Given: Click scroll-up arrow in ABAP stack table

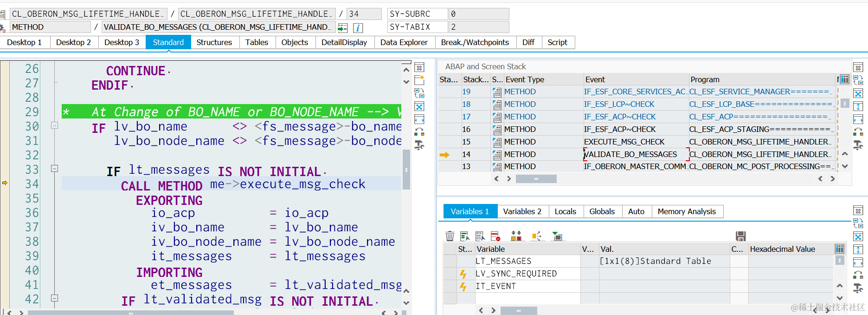Looking at the screenshot, I should coord(845,154).
